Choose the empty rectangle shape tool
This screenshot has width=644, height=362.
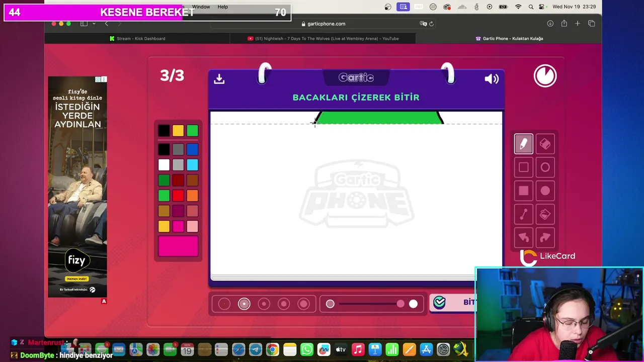tap(523, 167)
